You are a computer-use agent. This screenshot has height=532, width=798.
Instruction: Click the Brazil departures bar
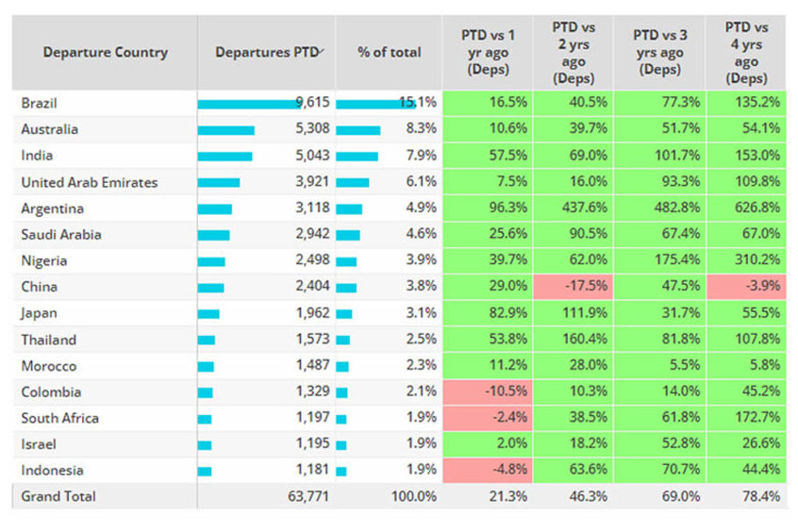tap(250, 104)
